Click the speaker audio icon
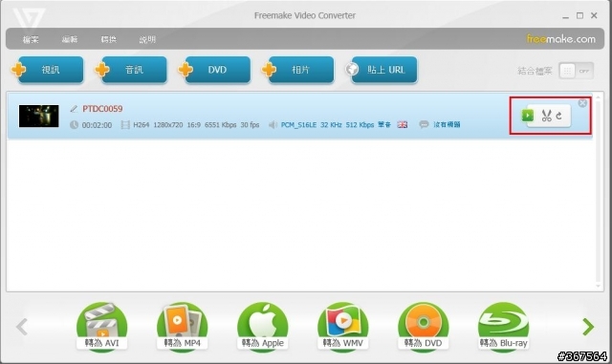This screenshot has width=612, height=364. click(x=273, y=125)
